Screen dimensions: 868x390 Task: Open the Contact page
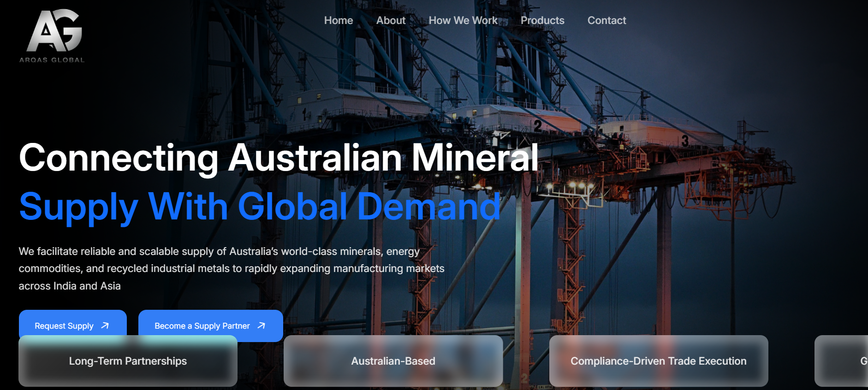pos(606,20)
